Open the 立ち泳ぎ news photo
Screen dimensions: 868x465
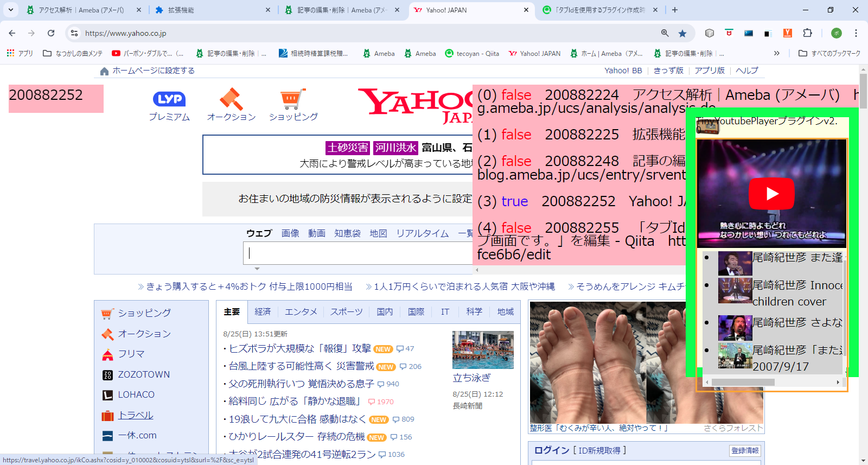[x=483, y=350]
